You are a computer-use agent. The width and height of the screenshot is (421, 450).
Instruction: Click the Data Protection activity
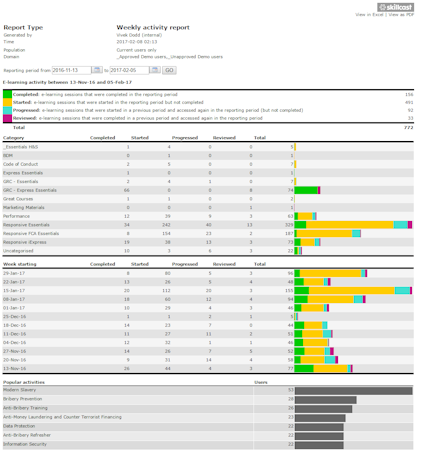[19, 426]
